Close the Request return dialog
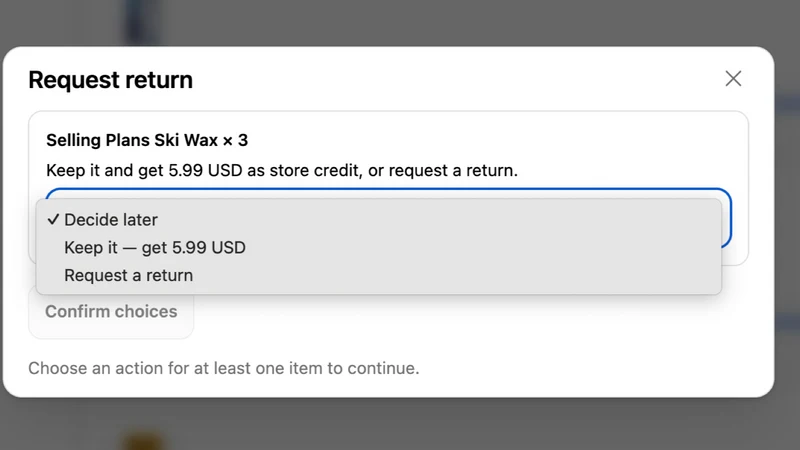The width and height of the screenshot is (800, 450). click(733, 79)
